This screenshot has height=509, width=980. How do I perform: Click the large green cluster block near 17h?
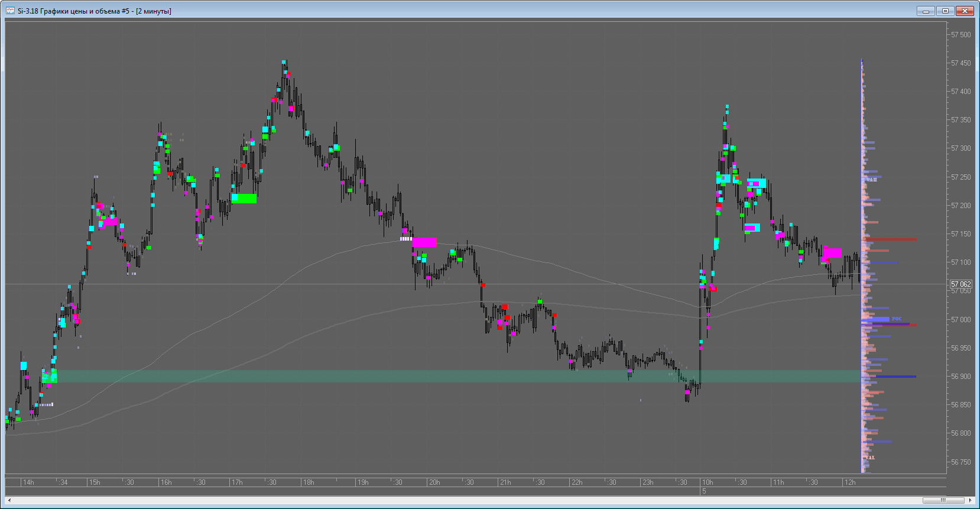[244, 199]
